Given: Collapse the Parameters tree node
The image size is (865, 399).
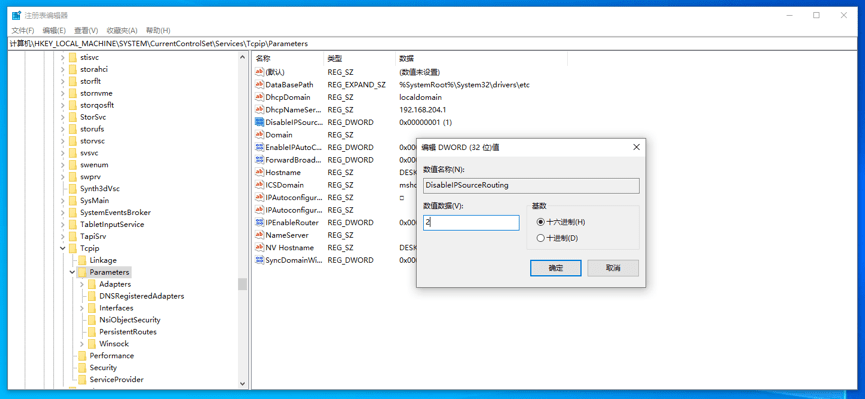Looking at the screenshot, I should [72, 272].
